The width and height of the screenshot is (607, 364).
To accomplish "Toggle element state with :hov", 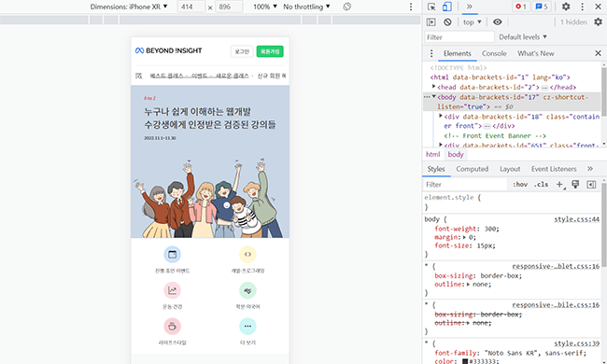I will 520,185.
